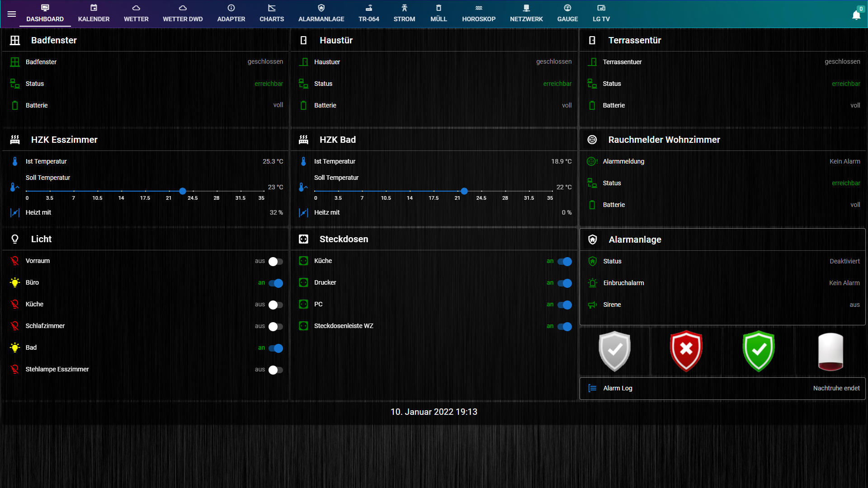Set Esszimmer Soll Temperatur slider to 28

tap(217, 191)
